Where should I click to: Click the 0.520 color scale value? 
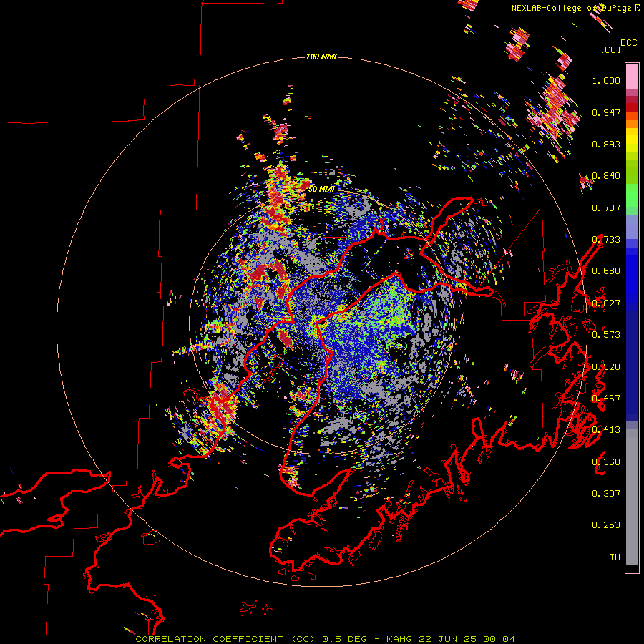tap(606, 367)
